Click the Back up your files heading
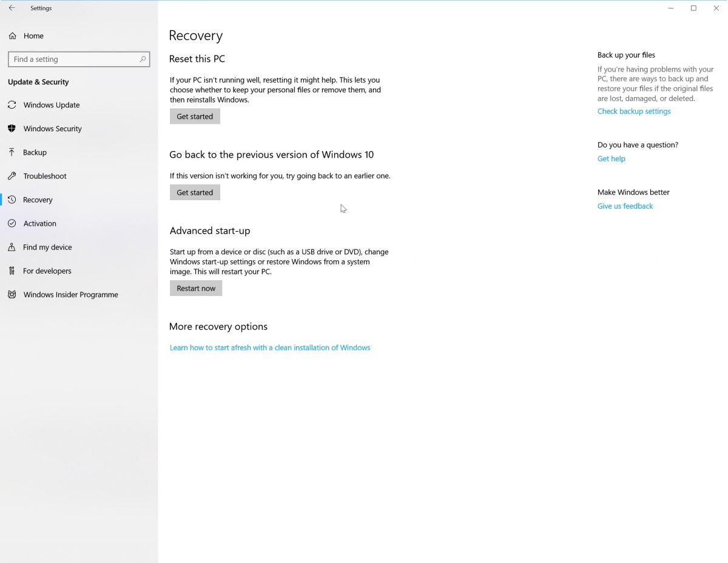This screenshot has height=563, width=728. 626,55
